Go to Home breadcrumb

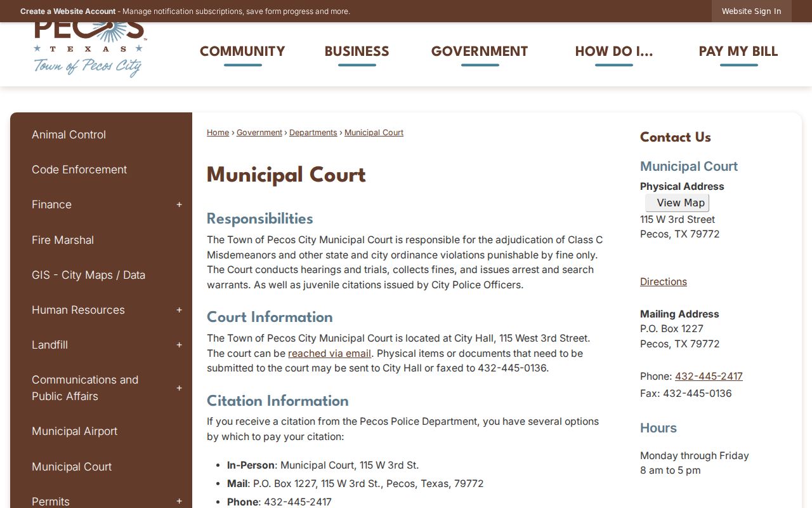point(218,133)
